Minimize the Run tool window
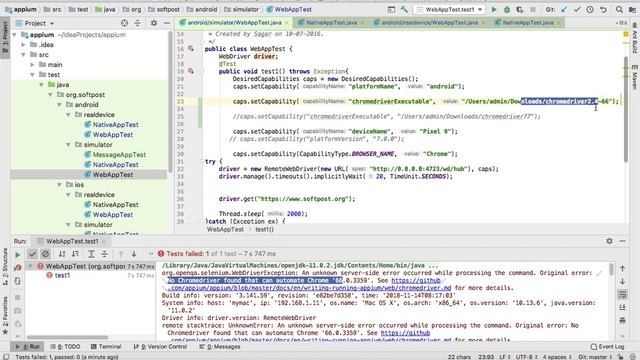 point(622,241)
